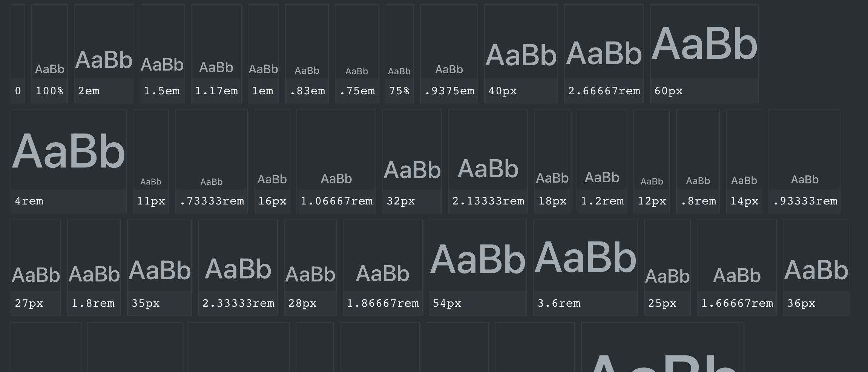Select the 100% font size card

coord(49,54)
